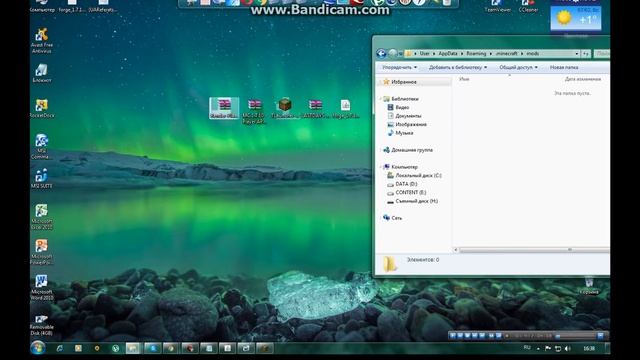Open the weather gadget showing +1°

pyautogui.click(x=576, y=18)
